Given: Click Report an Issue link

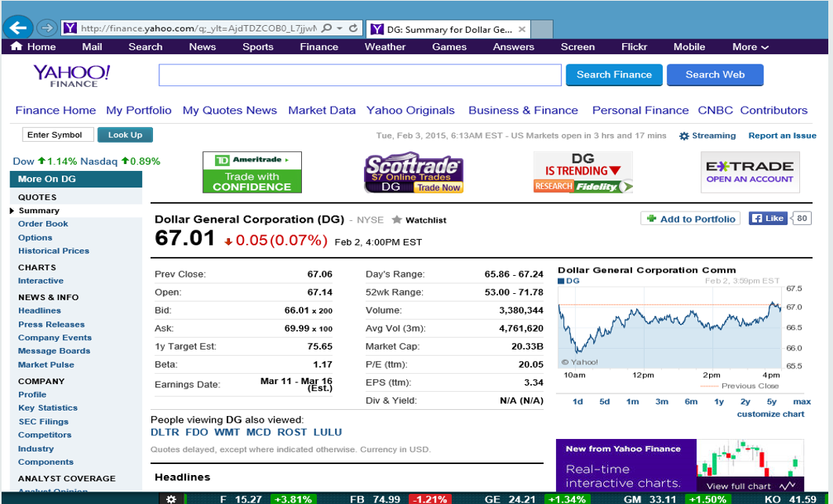Looking at the screenshot, I should 782,136.
